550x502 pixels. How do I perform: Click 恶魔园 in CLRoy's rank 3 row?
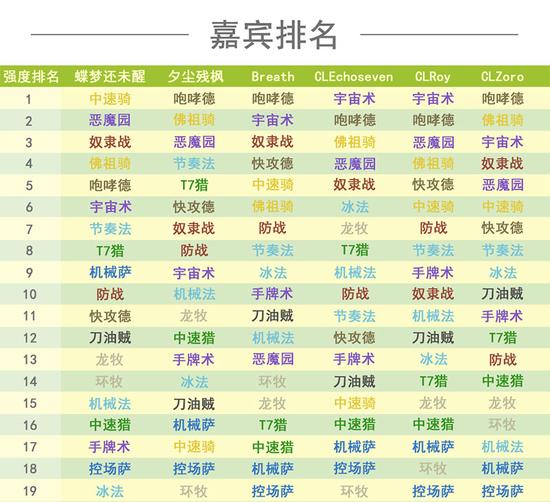pyautogui.click(x=433, y=142)
